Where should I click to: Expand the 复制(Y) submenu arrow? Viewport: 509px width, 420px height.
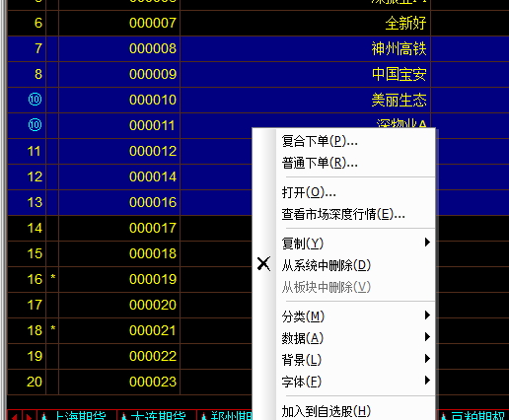427,243
